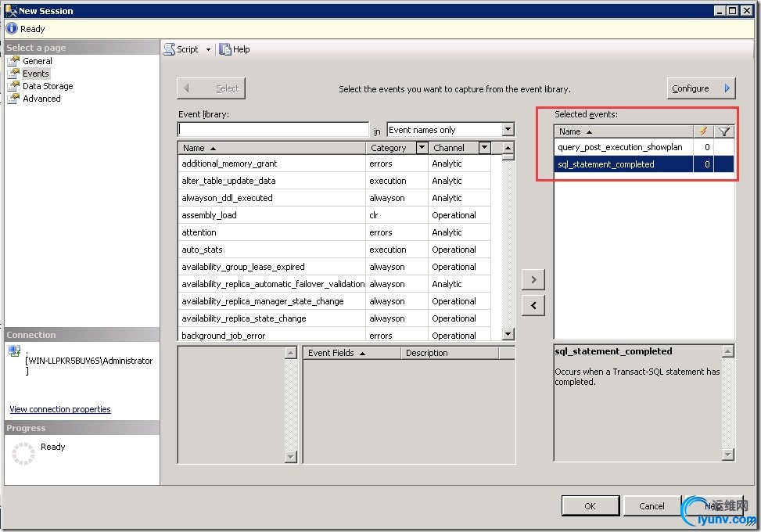
Task: Open the Event names only dropdown
Action: [x=508, y=130]
